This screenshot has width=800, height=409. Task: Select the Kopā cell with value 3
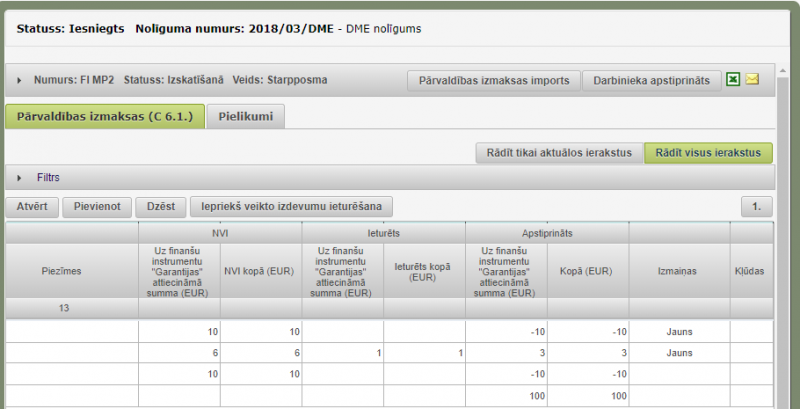[x=588, y=353]
